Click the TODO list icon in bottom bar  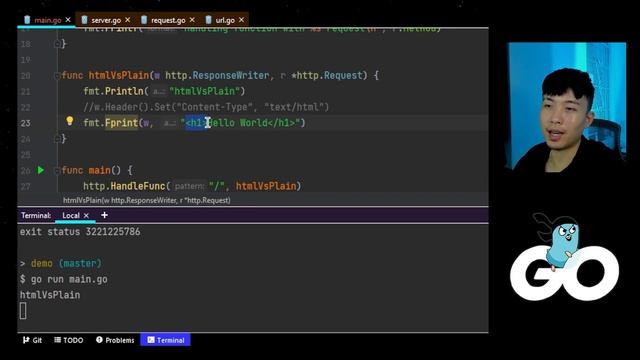[58, 340]
